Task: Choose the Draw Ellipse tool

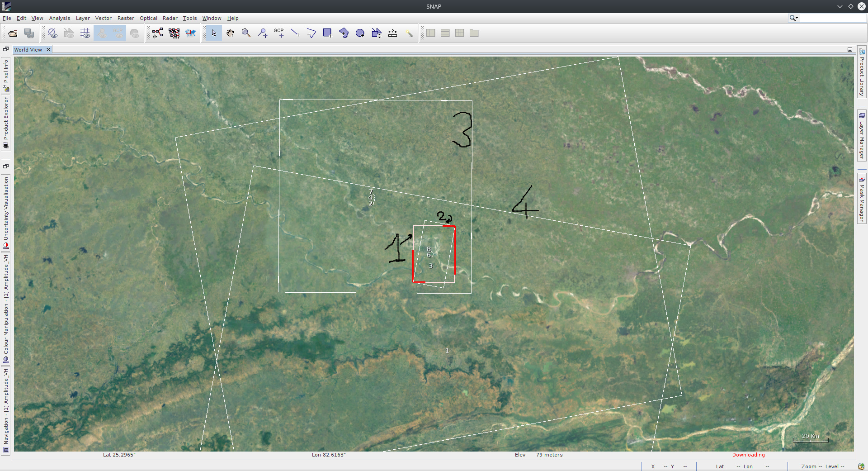Action: (x=360, y=33)
